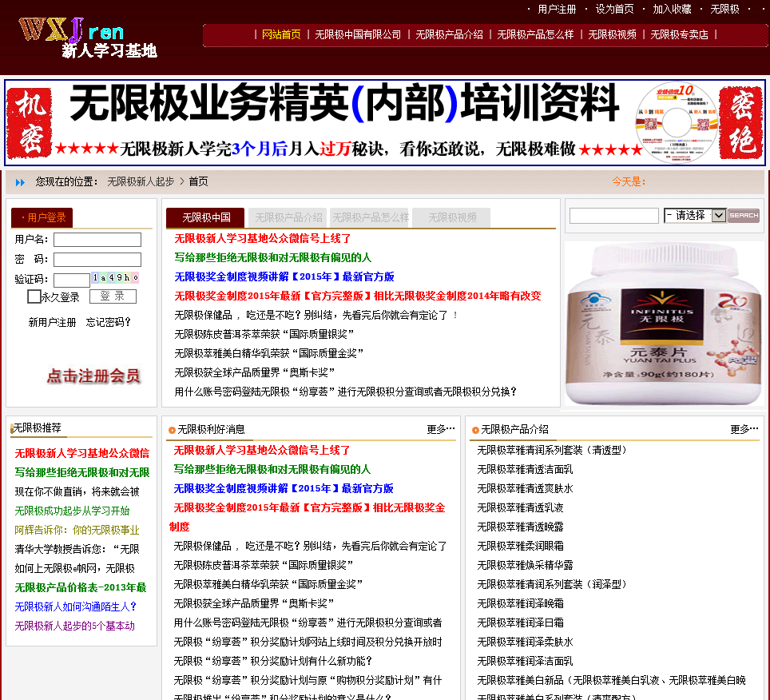Viewport: 770px width, 700px height.
Task: Click the 登录 login button
Action: [113, 296]
